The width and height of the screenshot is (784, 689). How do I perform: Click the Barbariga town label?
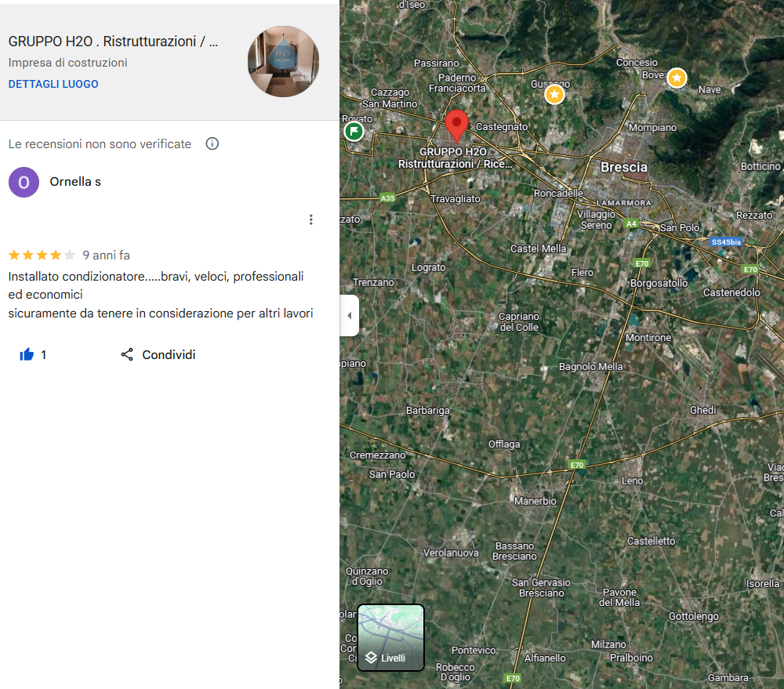427,411
